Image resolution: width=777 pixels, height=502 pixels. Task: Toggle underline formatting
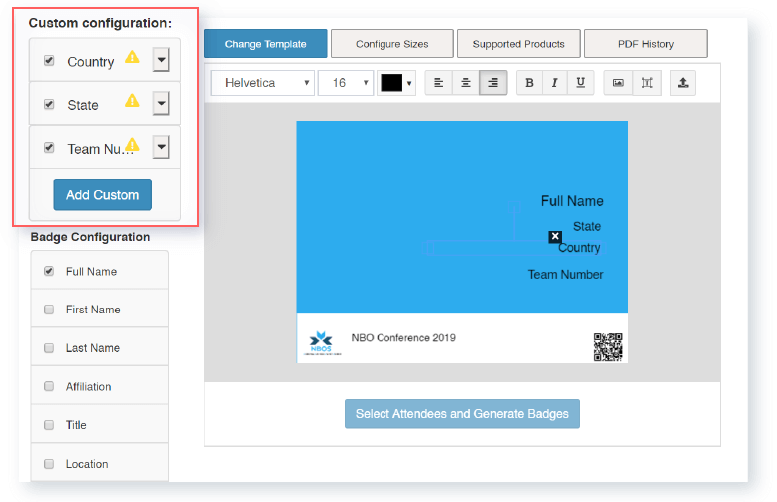[x=581, y=83]
